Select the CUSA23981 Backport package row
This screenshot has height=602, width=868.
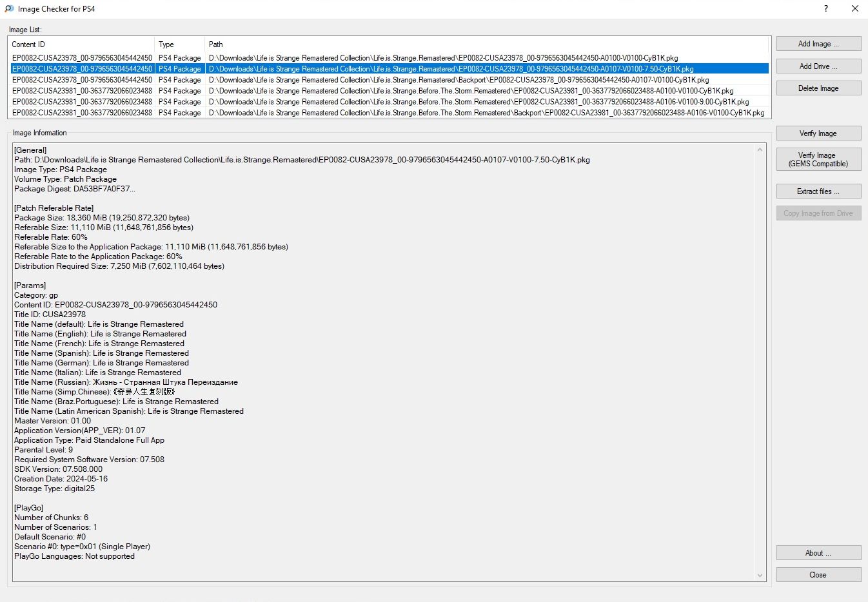tap(389, 113)
